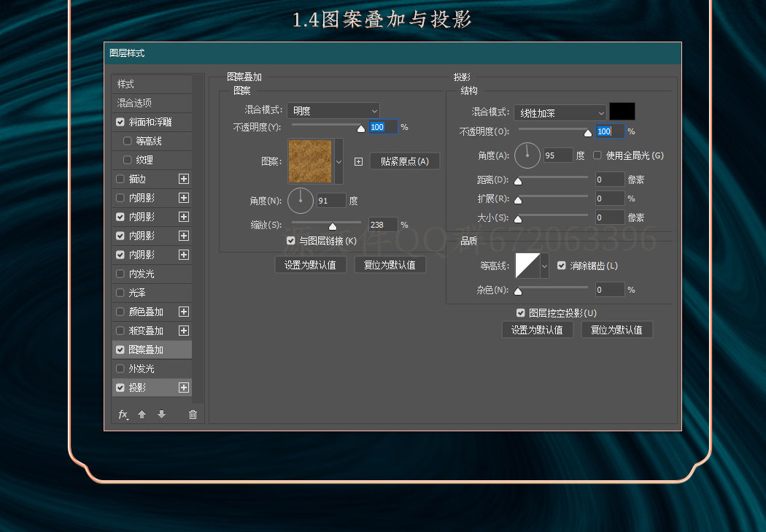Expand the 等高线 contour picker arrow
Screen dimensions: 766x532
click(544, 266)
